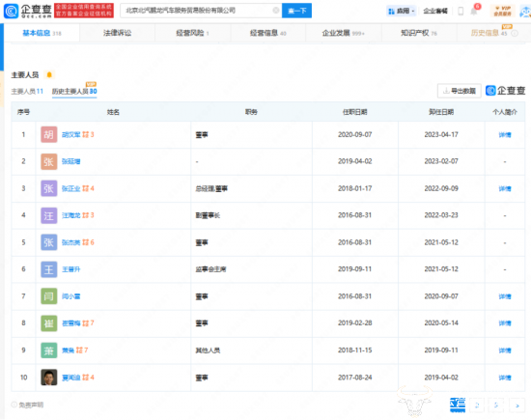
Task: Open 详情 for the row 7 person
Action: (x=505, y=296)
